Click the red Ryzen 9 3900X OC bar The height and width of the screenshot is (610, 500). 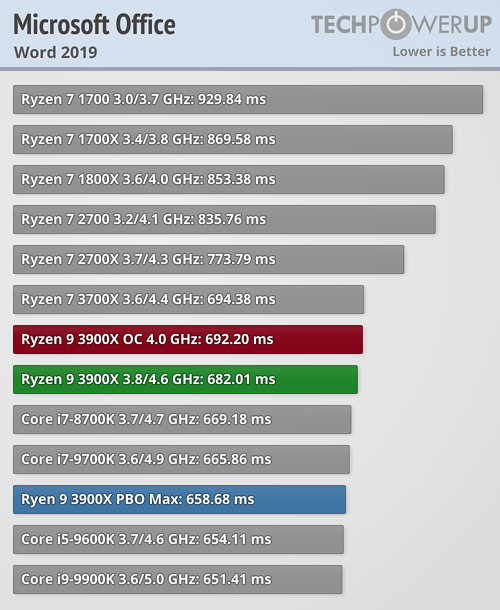click(x=188, y=340)
